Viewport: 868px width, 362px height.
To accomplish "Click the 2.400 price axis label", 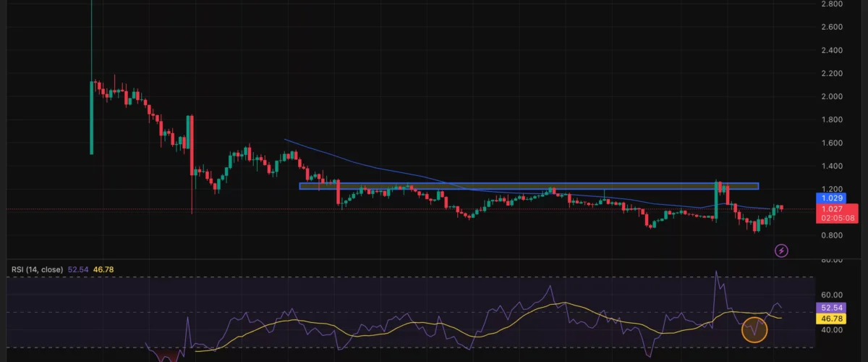I will tap(830, 50).
